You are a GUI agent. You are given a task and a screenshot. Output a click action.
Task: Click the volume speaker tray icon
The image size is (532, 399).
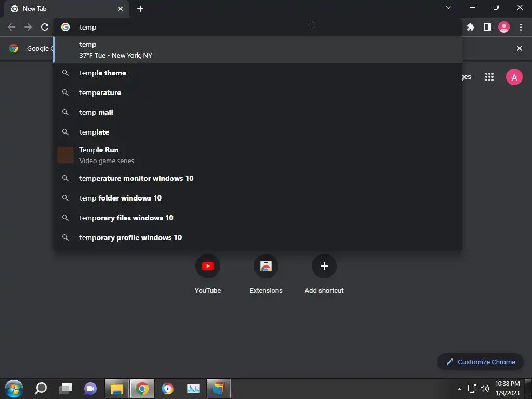[x=485, y=389]
